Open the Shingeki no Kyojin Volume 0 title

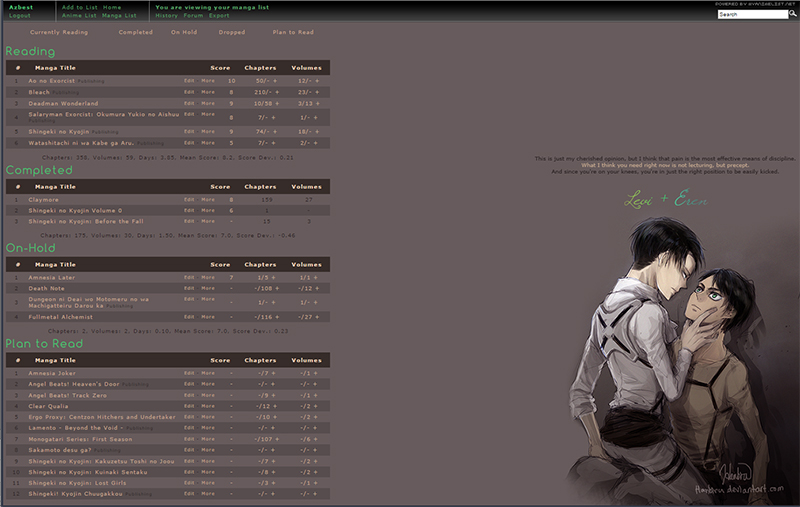click(x=75, y=211)
